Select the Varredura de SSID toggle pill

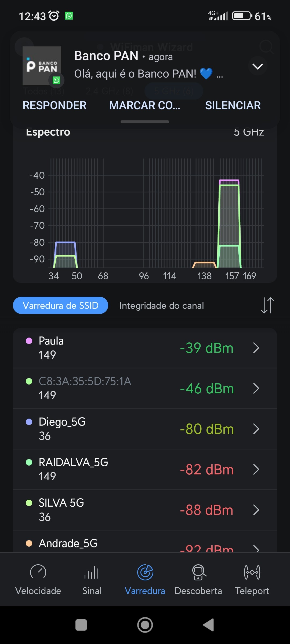61,305
